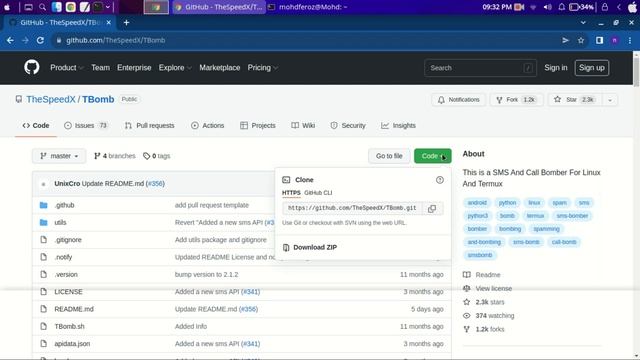Expand the Pricing dropdown
This screenshot has height=360, width=640.
click(262, 68)
